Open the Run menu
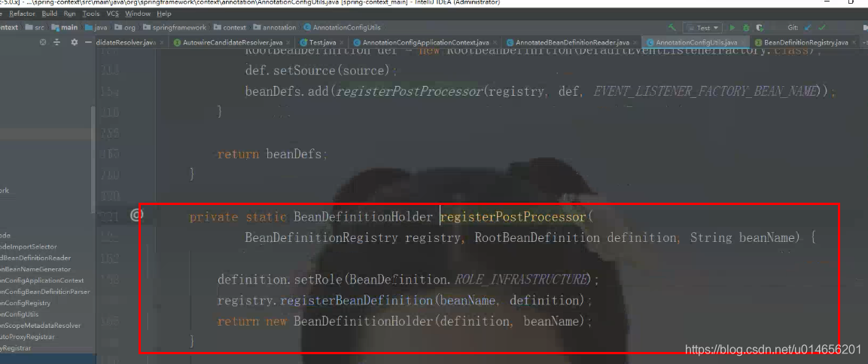 70,14
